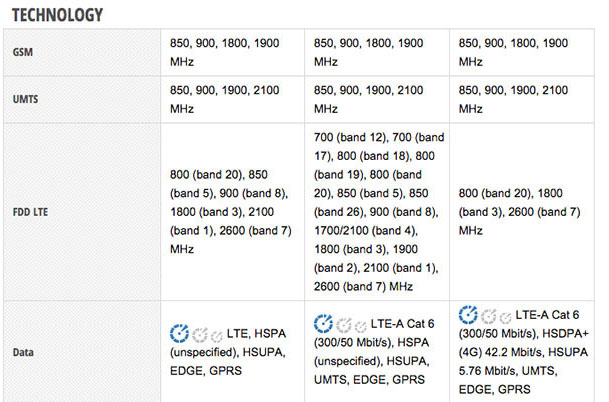Viewport: 609px width, 402px height.
Task: Click the last grey gauge icon in middle Data cell
Action: tap(358, 325)
